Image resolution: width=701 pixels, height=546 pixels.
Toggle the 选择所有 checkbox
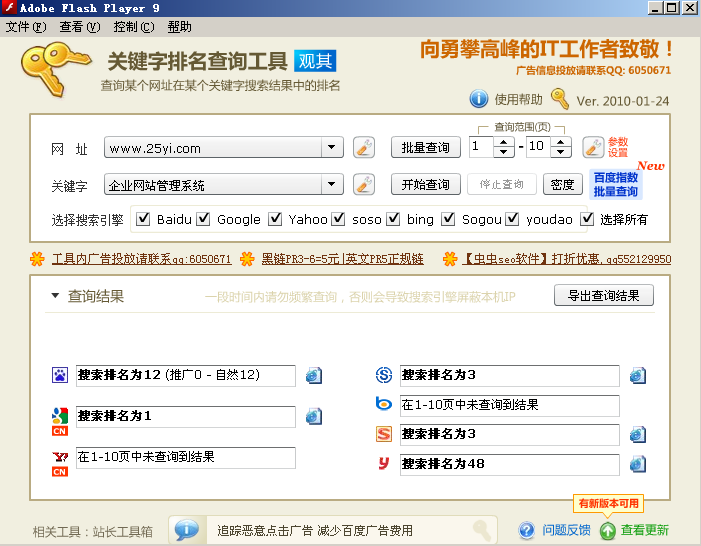pos(587,219)
